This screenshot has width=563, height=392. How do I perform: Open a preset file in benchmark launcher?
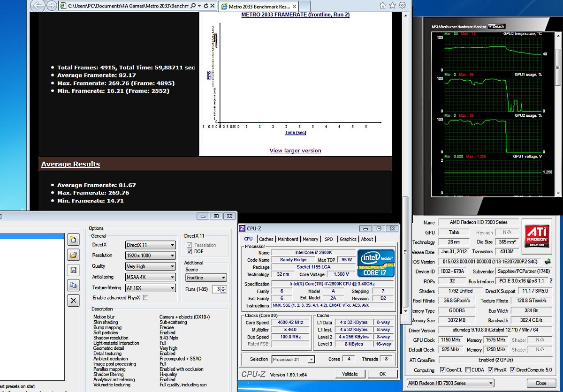(73, 255)
